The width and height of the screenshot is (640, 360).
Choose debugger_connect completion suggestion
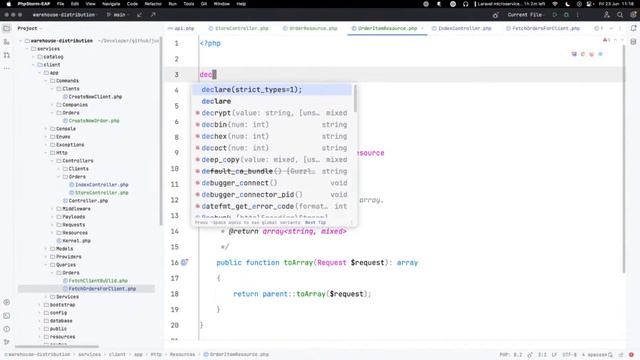tap(272, 183)
